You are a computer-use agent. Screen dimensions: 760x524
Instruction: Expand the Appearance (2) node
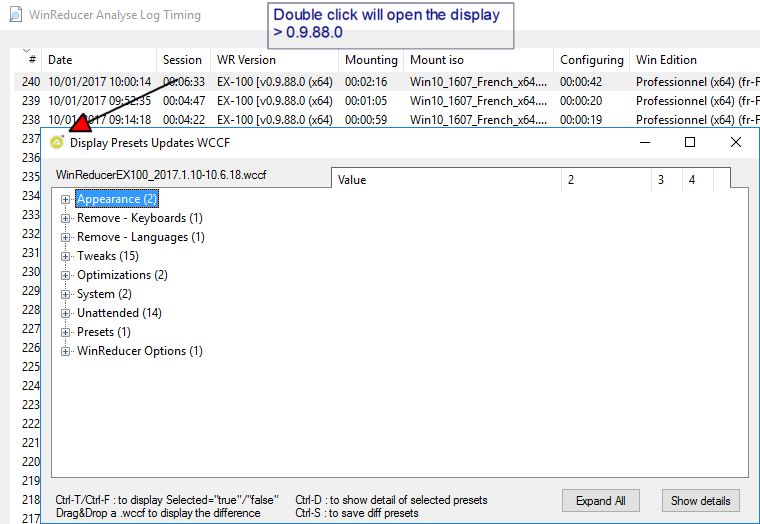coord(65,199)
